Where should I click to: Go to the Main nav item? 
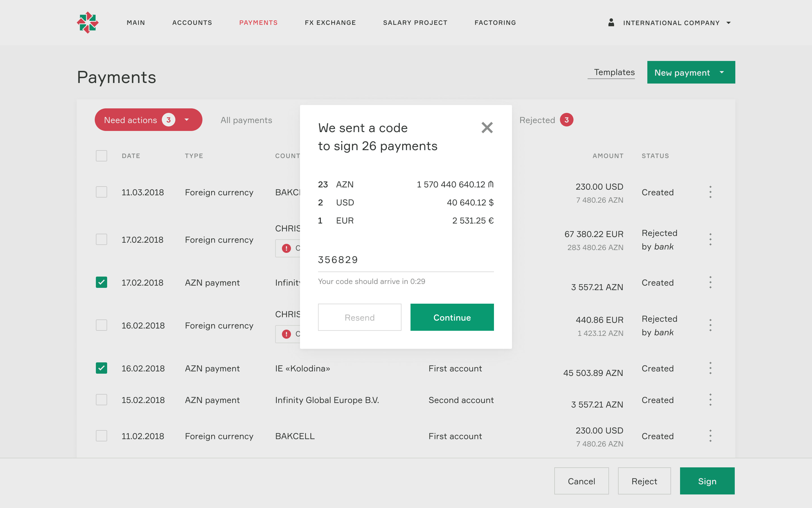136,23
